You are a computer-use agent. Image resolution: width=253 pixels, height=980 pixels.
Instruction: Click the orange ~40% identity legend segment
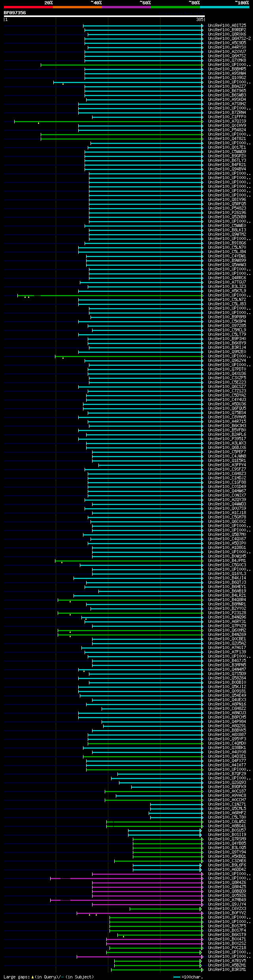click(x=77, y=7)
